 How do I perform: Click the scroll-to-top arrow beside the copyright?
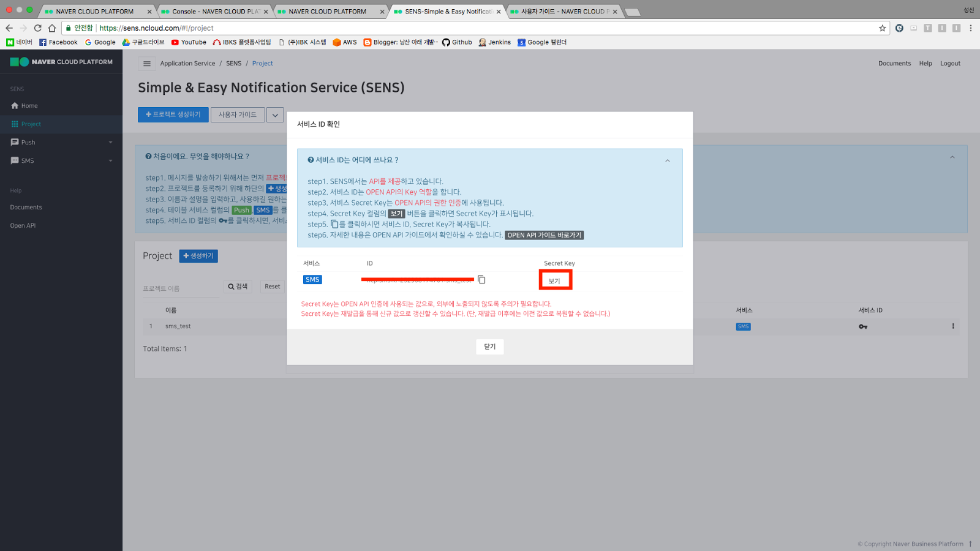tap(970, 544)
